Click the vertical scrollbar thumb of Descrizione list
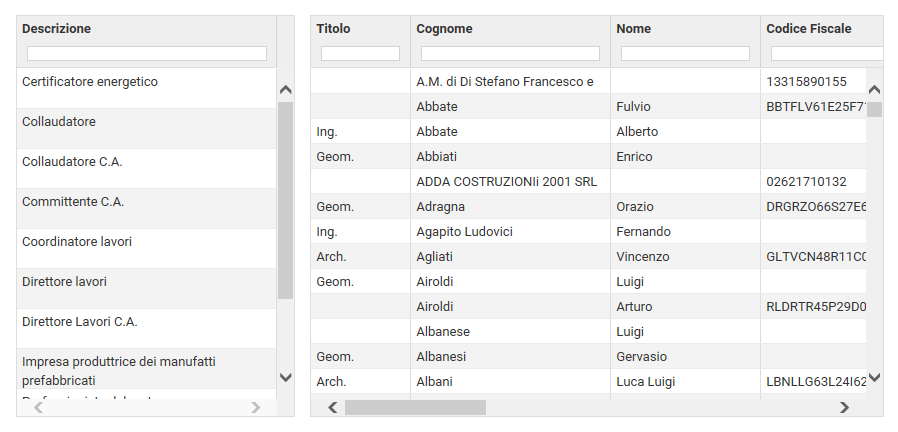The width and height of the screenshot is (898, 432). click(x=285, y=201)
